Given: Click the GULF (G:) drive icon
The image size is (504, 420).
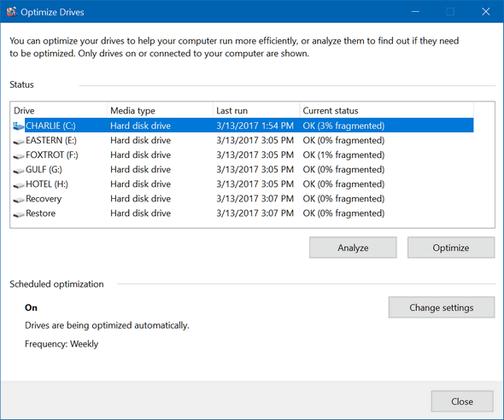Looking at the screenshot, I should 19,170.
